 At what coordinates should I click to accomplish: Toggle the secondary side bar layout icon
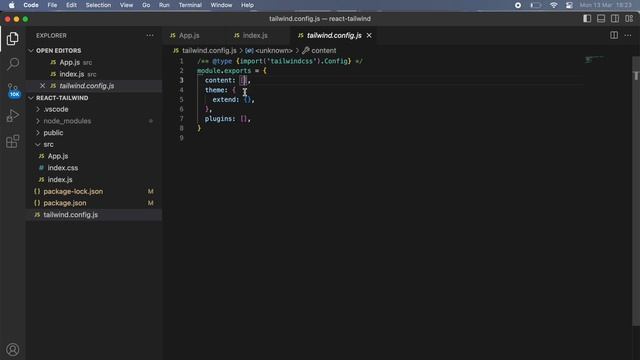615,19
